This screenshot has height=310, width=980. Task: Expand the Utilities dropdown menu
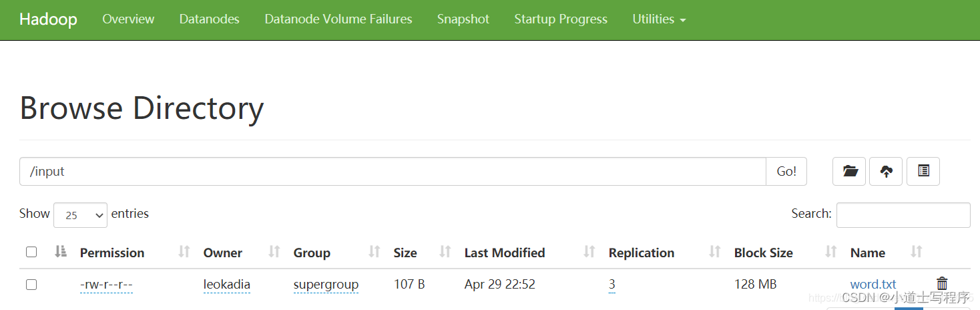(x=659, y=19)
